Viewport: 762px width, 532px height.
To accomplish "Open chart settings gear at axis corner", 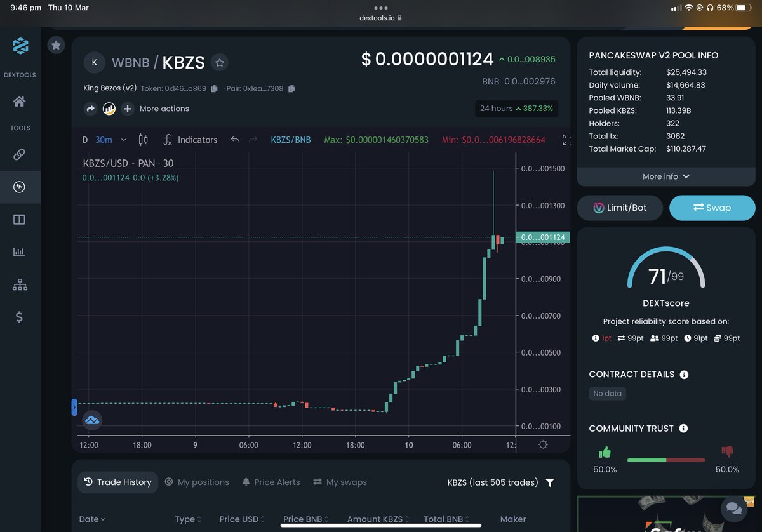I will 543,444.
